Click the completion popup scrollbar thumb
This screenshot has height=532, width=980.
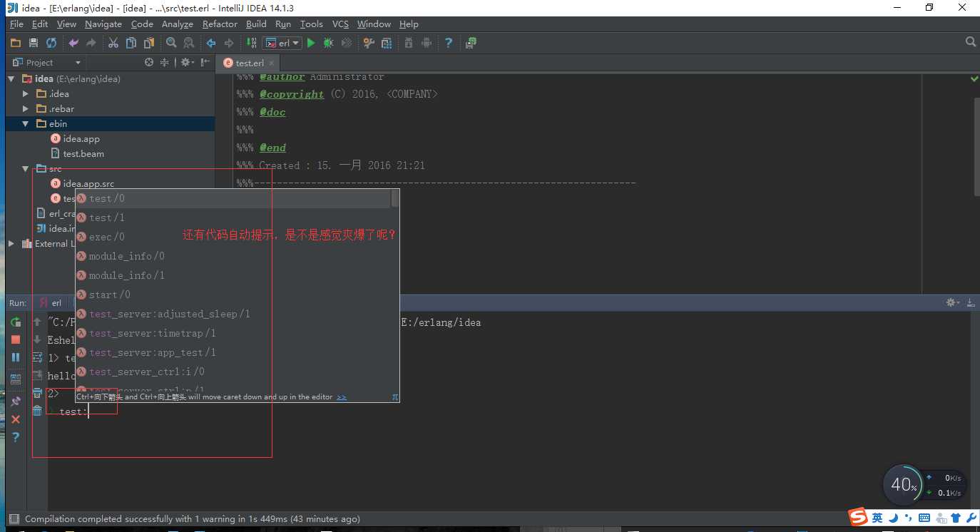[x=394, y=198]
